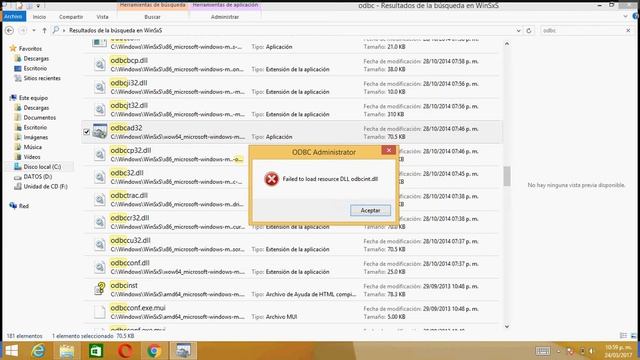
Task: Open Red network in navigation pane
Action: pos(24,206)
